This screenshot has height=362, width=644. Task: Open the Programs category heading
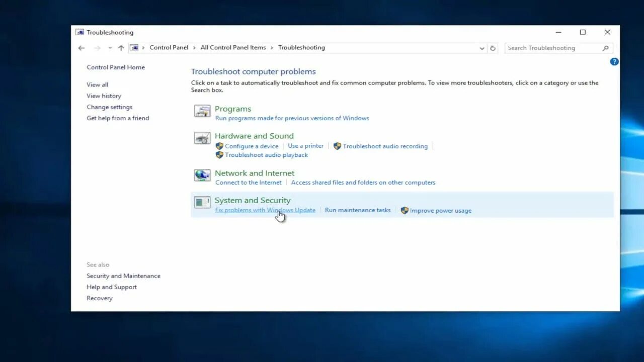coord(233,109)
